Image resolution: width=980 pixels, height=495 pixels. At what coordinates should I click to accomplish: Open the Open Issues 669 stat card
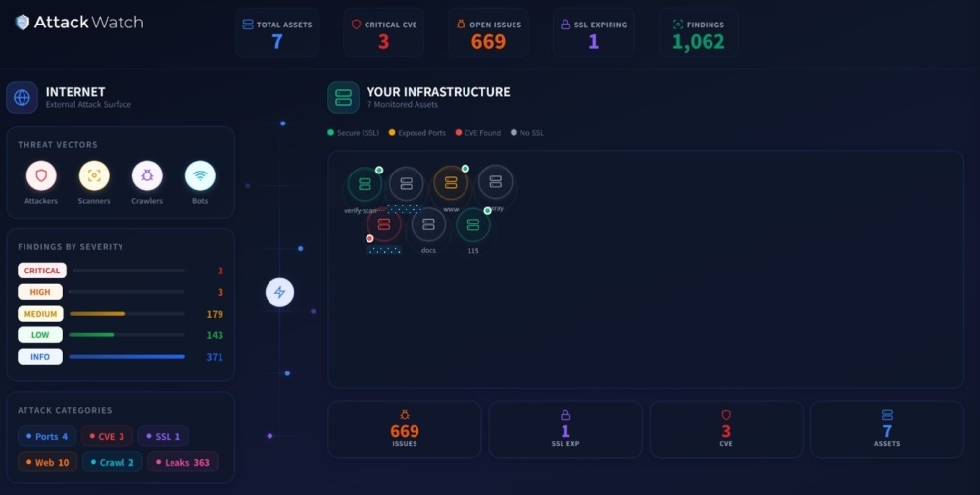488,33
